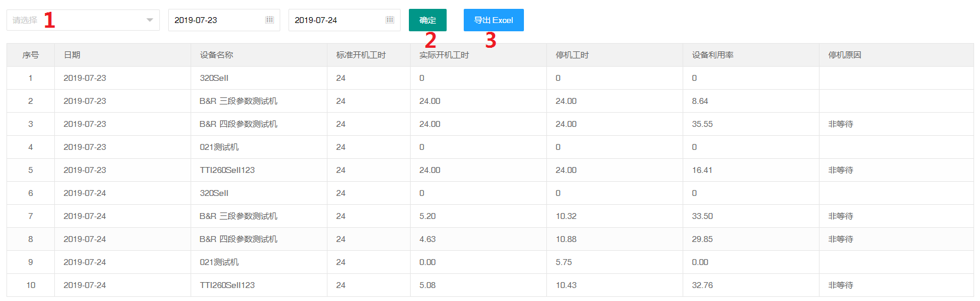
Task: Click the 序号 column header
Action: click(31, 55)
